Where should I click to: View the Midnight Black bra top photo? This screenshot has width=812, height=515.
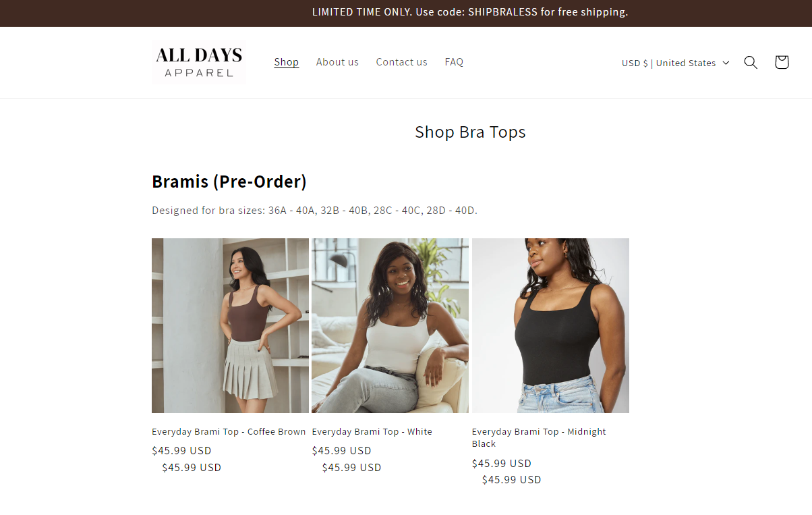pos(550,325)
